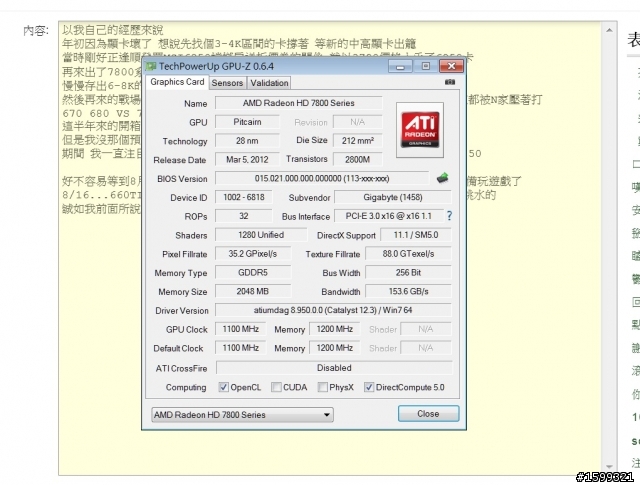Toggle the PhysX checkbox
This screenshot has height=485, width=640.
click(x=322, y=387)
